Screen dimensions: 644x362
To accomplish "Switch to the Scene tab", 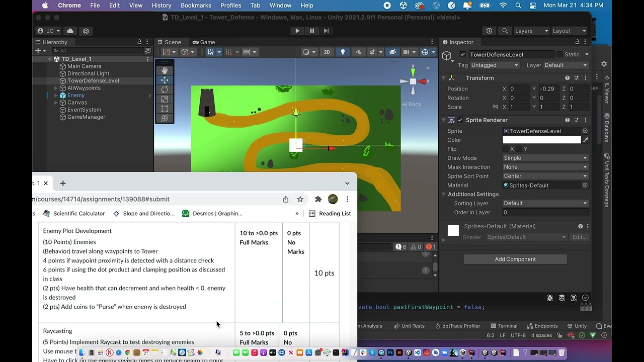I will click(169, 42).
